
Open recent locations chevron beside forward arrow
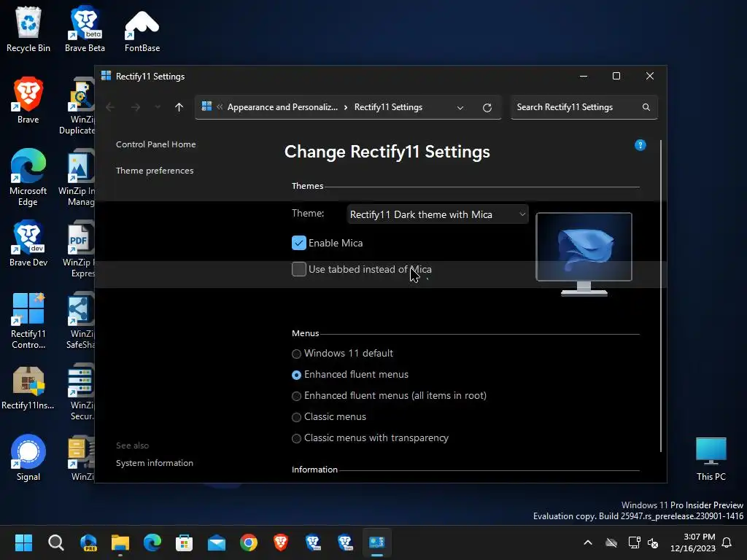(x=158, y=107)
